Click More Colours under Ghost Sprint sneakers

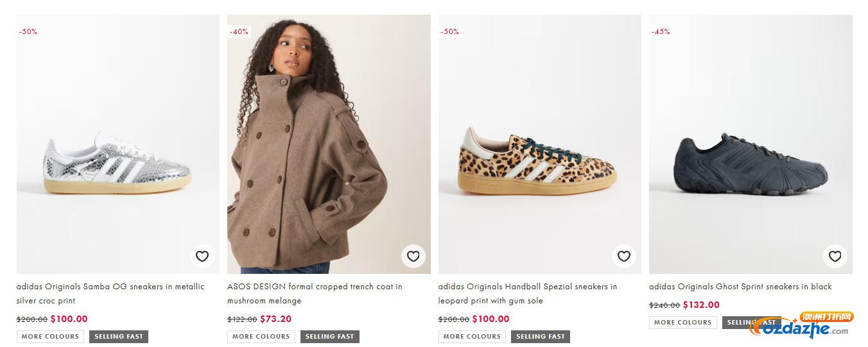coord(683,322)
